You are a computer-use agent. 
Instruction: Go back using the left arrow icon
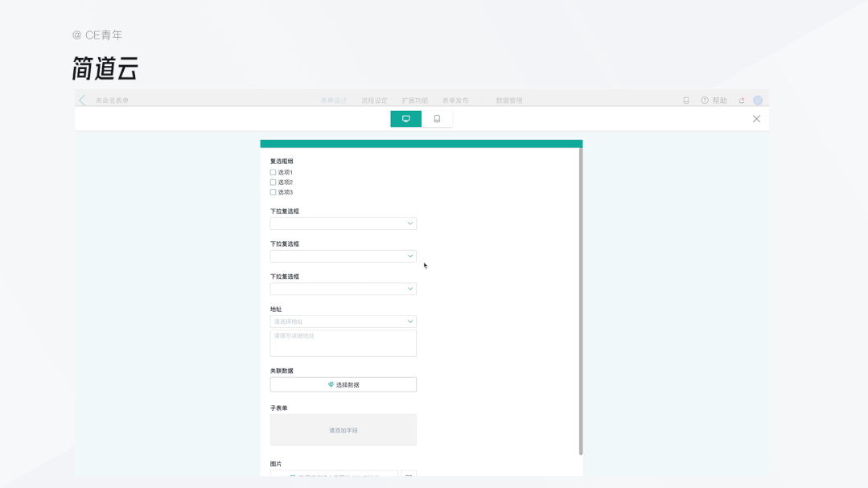coord(82,100)
